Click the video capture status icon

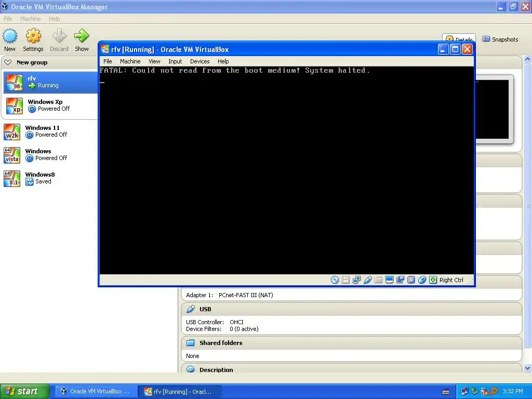(x=401, y=280)
